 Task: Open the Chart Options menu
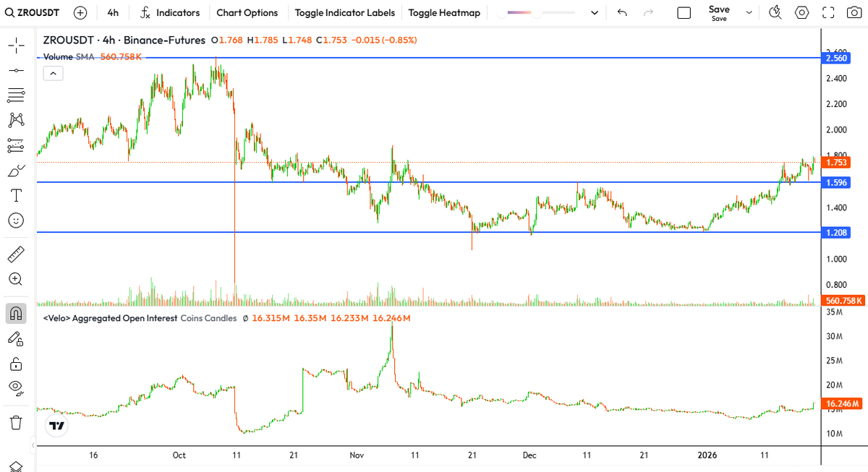click(247, 13)
